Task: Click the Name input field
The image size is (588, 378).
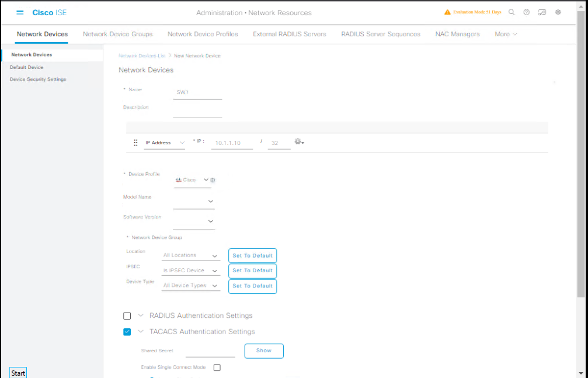Action: point(197,92)
